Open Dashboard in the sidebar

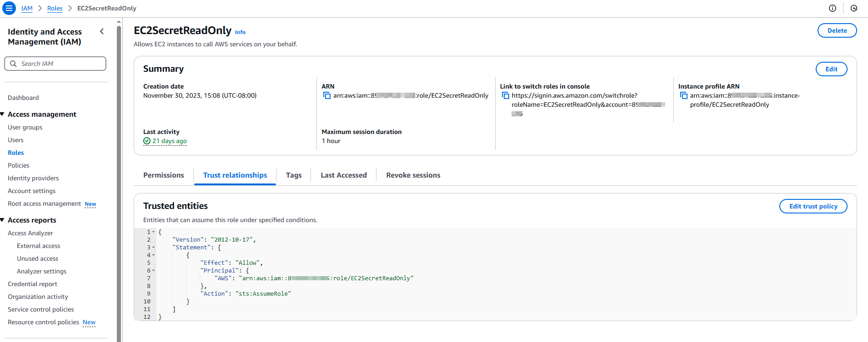[x=23, y=98]
